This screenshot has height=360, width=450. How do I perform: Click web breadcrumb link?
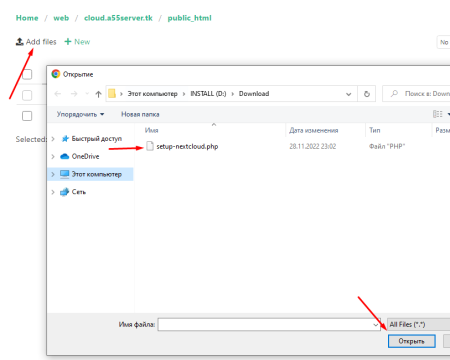61,18
